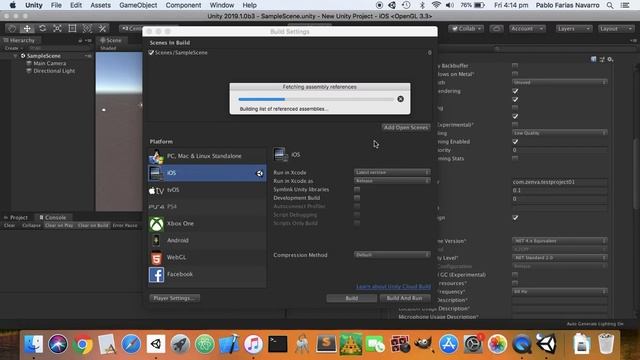Open the Compression Method dropdown
This screenshot has width=640, height=360.
(x=392, y=255)
